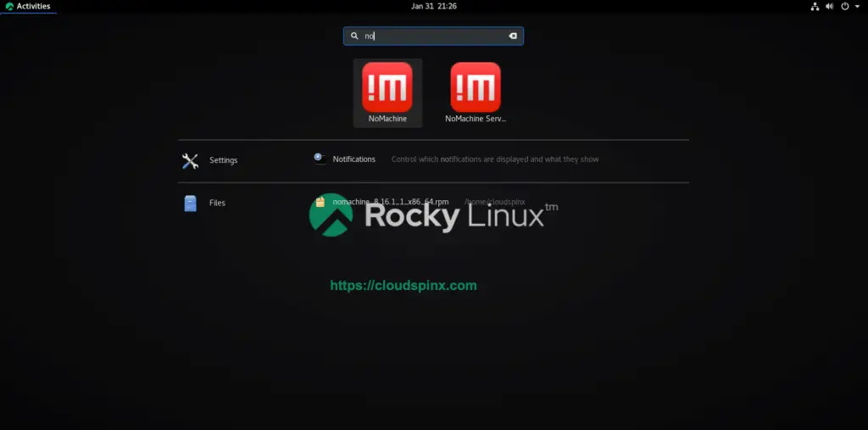This screenshot has height=430, width=868.
Task: Click the 'Files' search category label
Action: point(217,203)
